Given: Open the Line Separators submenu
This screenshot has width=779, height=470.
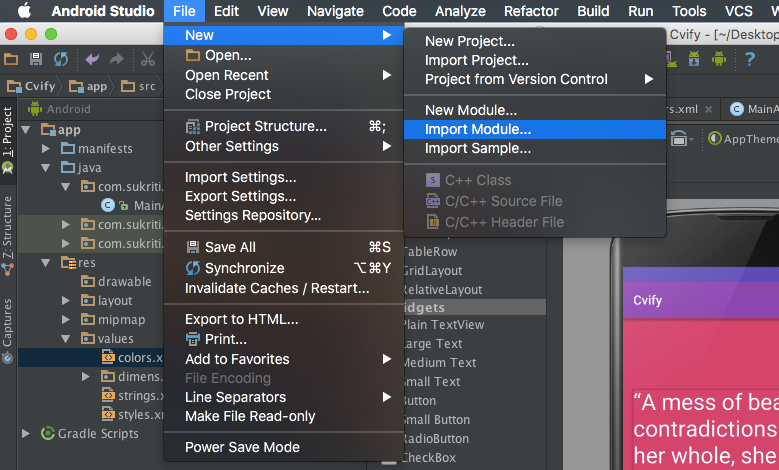Looking at the screenshot, I should pyautogui.click(x=283, y=397).
